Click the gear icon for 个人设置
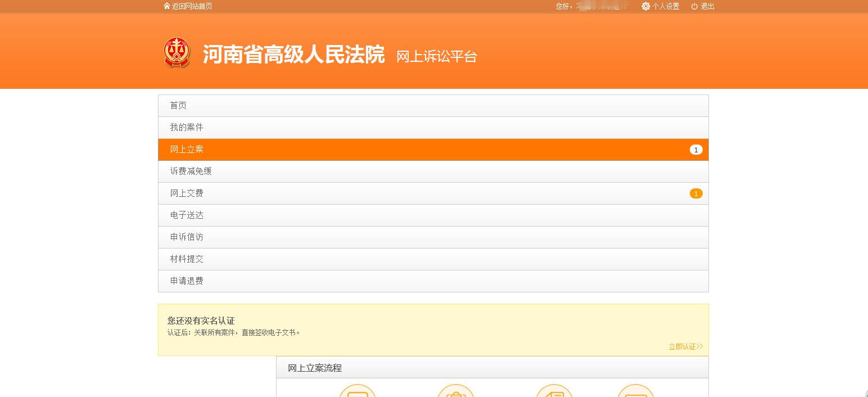The height and width of the screenshot is (397, 868). tap(646, 6)
